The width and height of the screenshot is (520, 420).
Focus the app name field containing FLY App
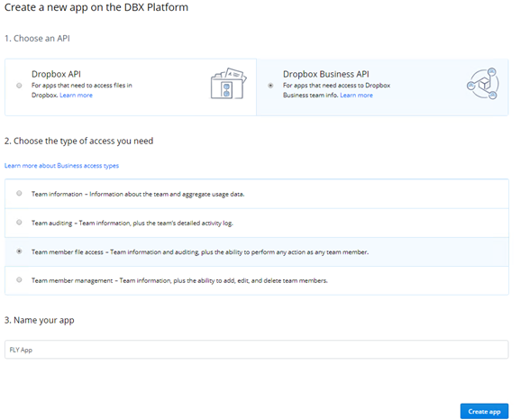256,350
